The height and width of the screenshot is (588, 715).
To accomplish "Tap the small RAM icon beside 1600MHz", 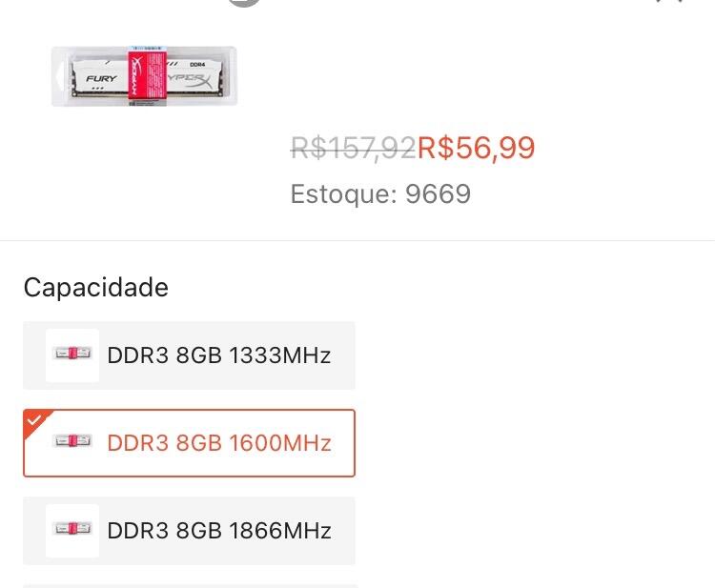I will point(72,441).
